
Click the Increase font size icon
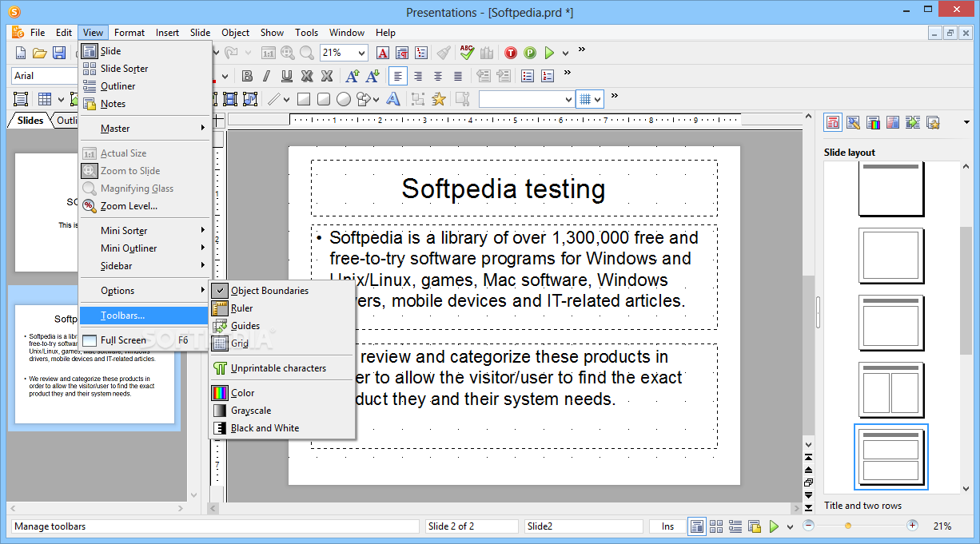[x=353, y=76]
